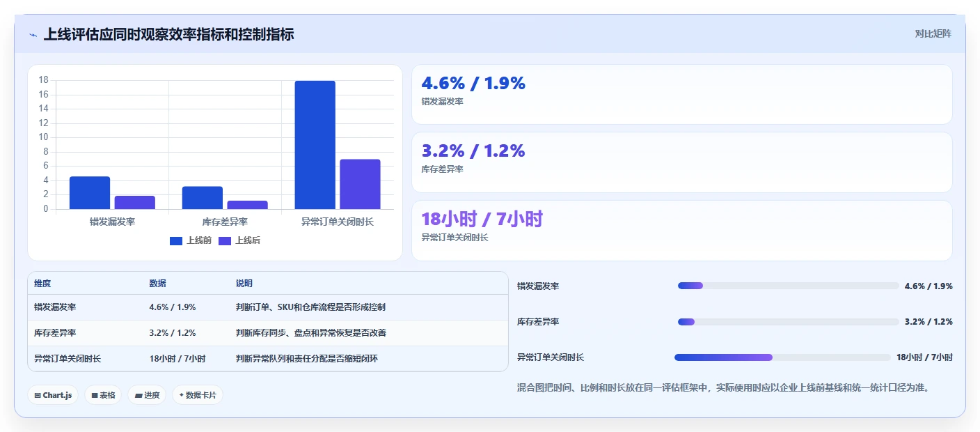Click the 上线后 bar for 库存差异率
This screenshot has height=432, width=980.
pyautogui.click(x=248, y=205)
